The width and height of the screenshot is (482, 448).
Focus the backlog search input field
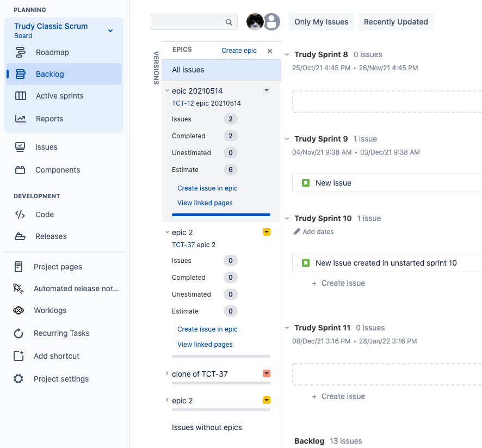[x=194, y=22]
